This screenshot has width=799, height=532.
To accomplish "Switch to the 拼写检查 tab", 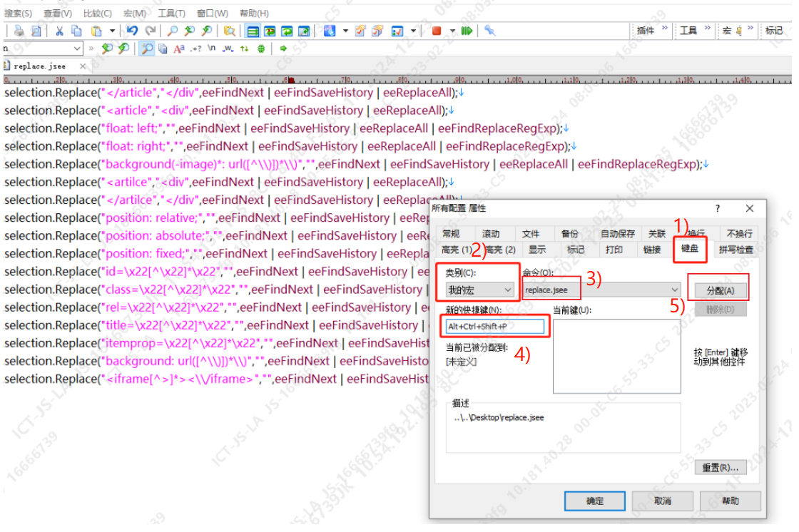I will point(736,250).
